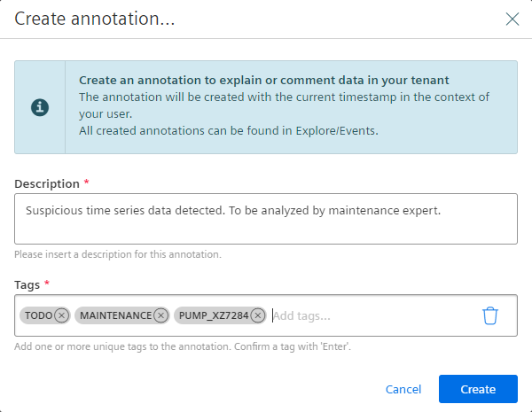
Task: Click the Tags field label
Action: point(27,284)
